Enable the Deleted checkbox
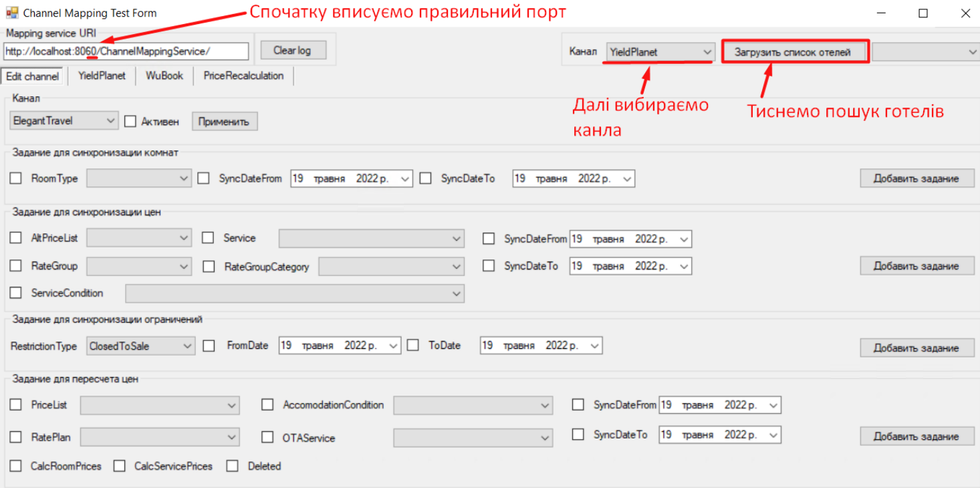 232,466
